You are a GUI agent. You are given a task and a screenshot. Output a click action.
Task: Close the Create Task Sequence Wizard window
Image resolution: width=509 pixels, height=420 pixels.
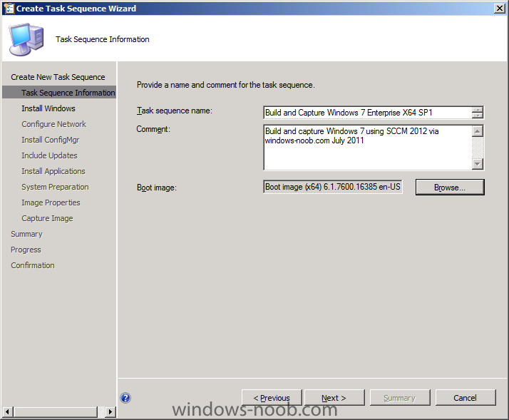pyautogui.click(x=499, y=9)
